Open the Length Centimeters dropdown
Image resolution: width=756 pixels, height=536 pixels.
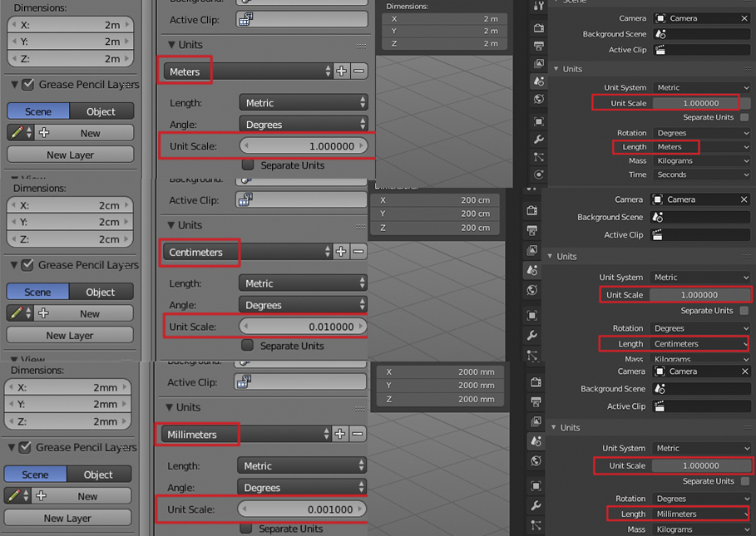point(699,343)
